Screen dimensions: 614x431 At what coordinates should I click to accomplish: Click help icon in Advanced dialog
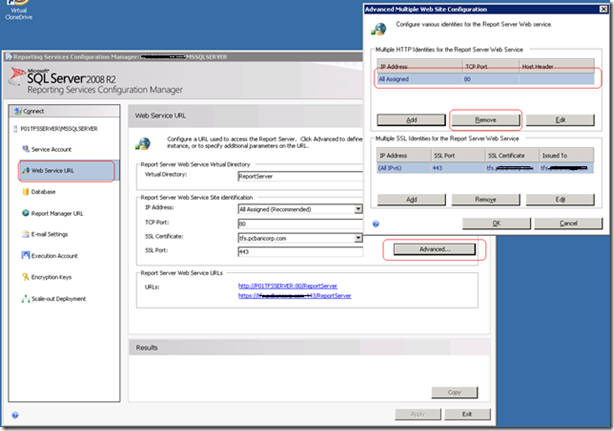(x=376, y=224)
